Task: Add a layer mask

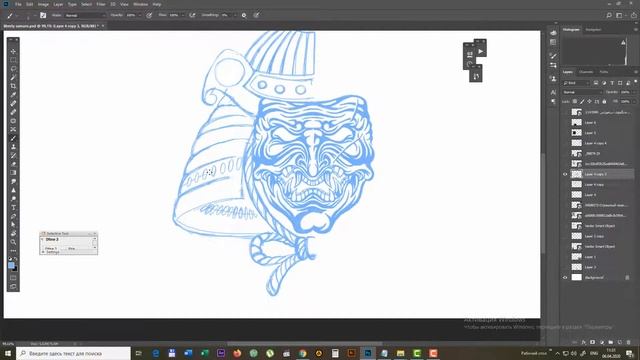Action: click(x=593, y=342)
